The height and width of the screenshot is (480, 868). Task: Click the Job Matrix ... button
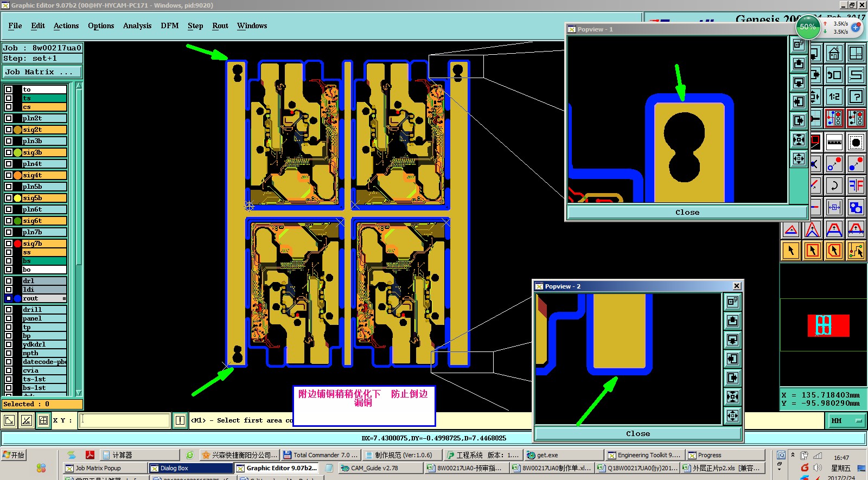point(42,72)
